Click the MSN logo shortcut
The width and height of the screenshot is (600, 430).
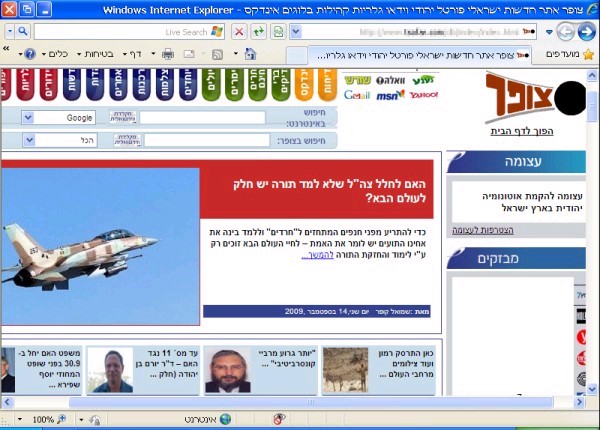click(x=389, y=95)
